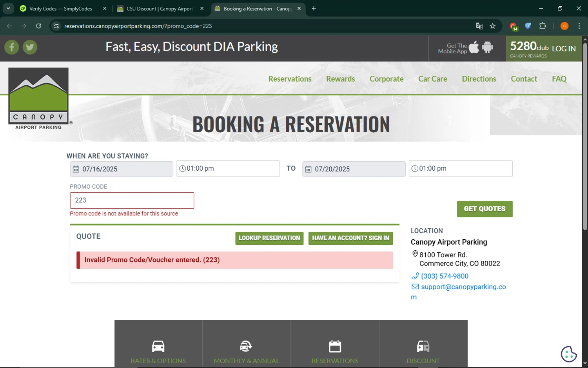Click the Rates & Options car icon

158,346
